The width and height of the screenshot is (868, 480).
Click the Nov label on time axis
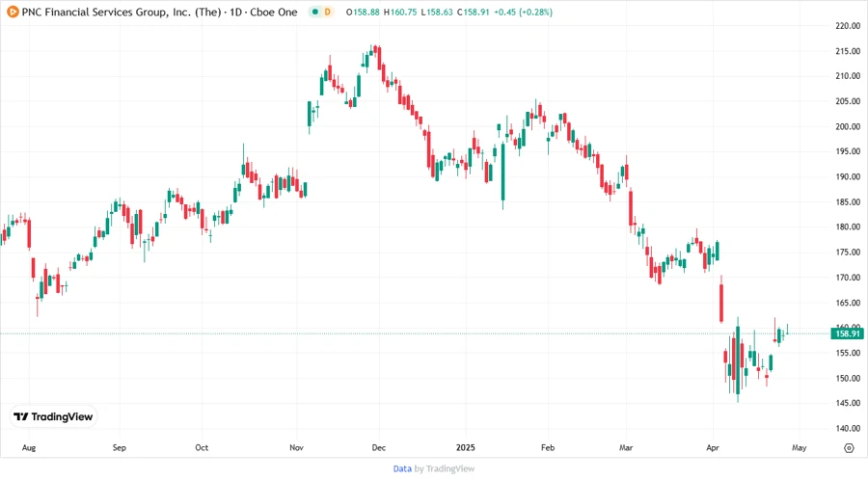(297, 448)
